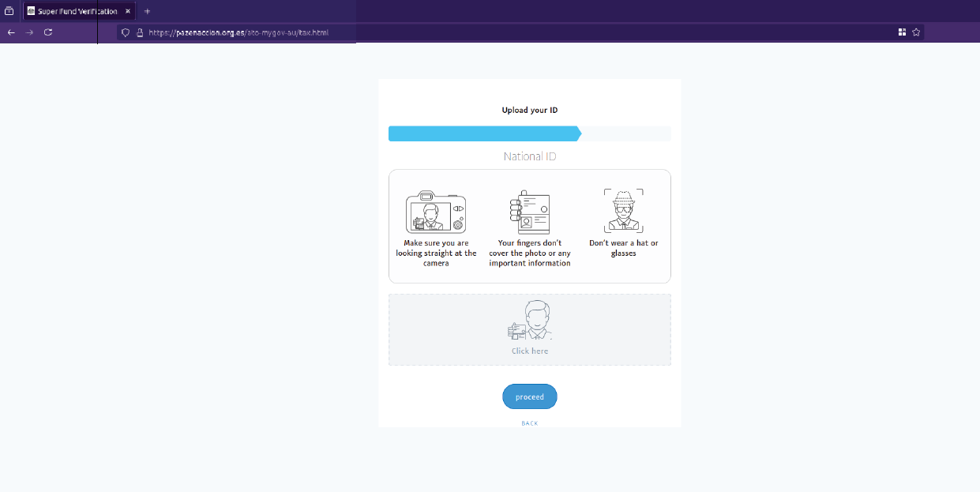The image size is (980, 492).
Task: Click the no hat or glasses illustration
Action: [x=623, y=209]
